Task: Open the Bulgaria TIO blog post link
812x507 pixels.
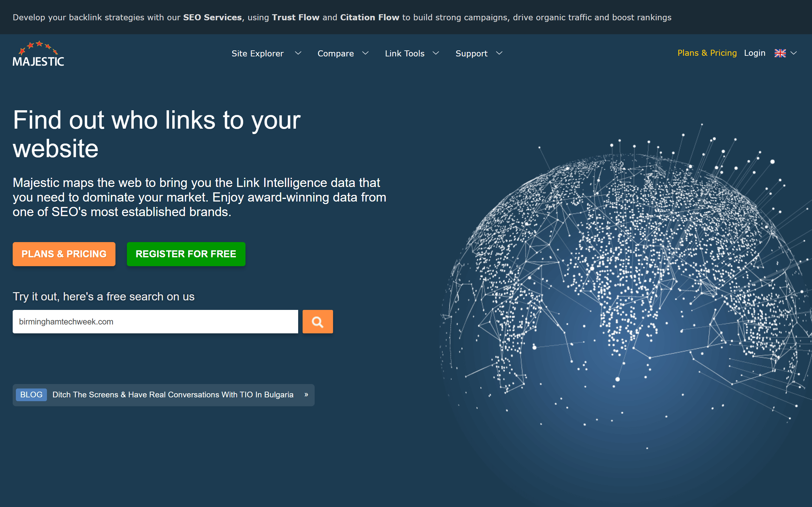Action: click(x=173, y=395)
